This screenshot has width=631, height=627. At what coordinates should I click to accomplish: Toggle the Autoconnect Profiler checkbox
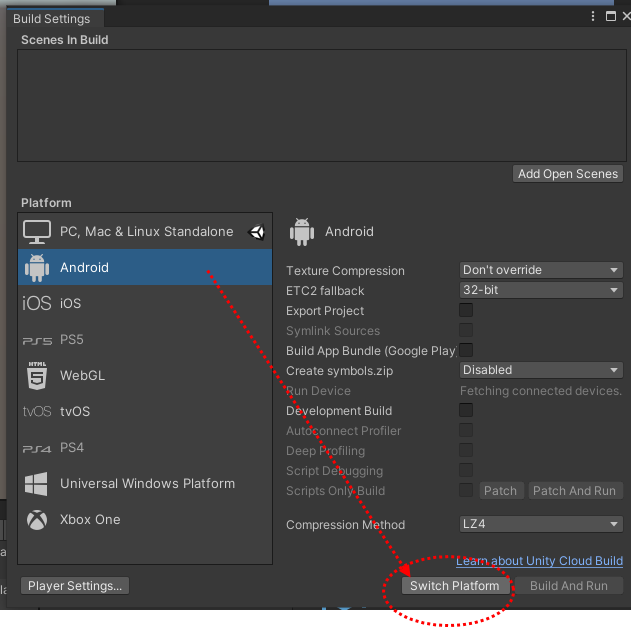coord(466,430)
